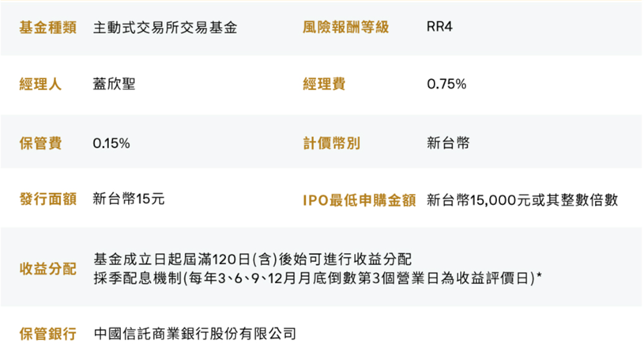Click the 計價幣別 label

pos(331,143)
